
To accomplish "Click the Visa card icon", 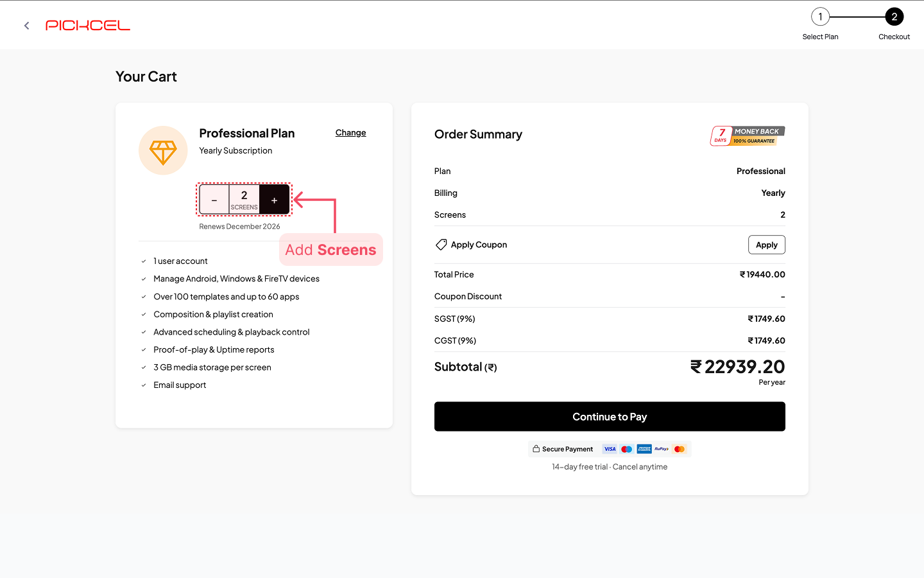I will click(610, 449).
